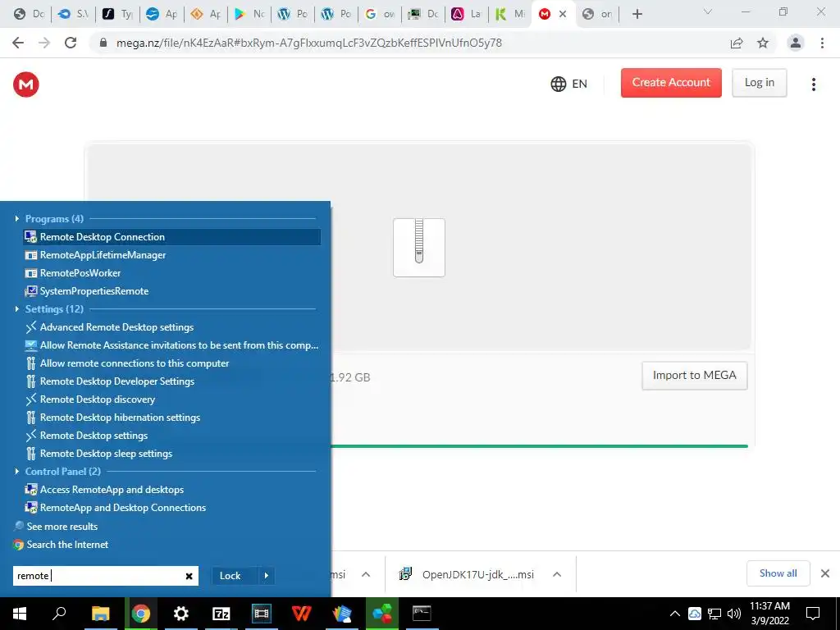Screen dimensions: 840x630
Task: Switch to the Google Play tab
Action: (x=249, y=14)
